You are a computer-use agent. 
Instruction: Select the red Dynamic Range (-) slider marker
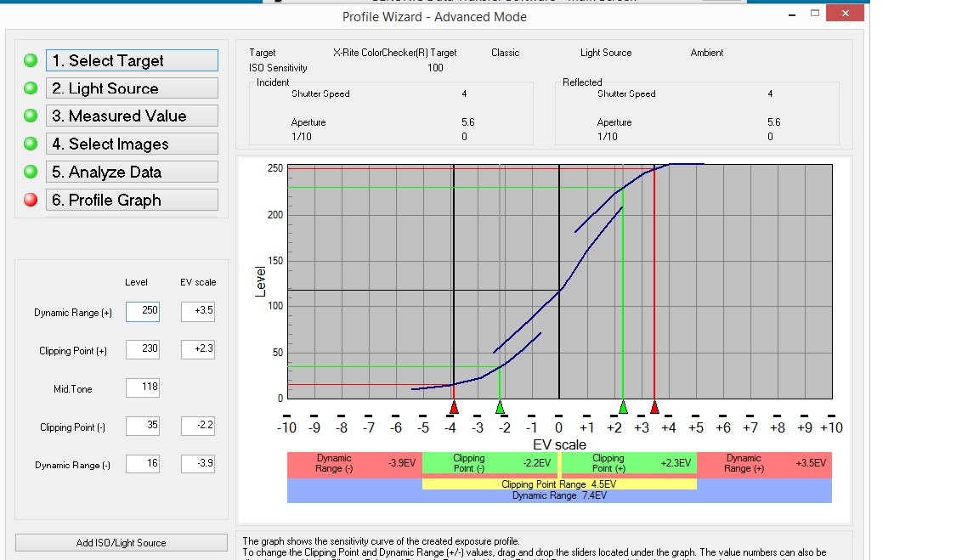454,407
